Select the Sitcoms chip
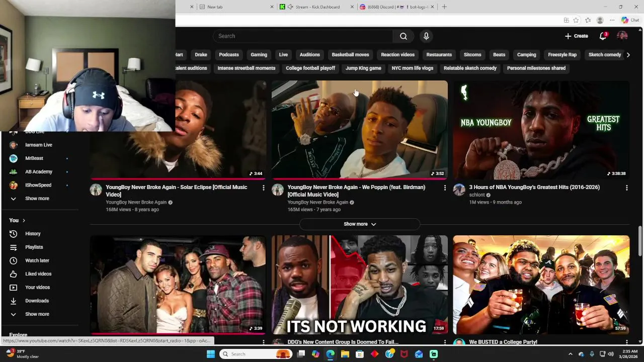Viewport: 644px width, 362px height. [x=472, y=55]
